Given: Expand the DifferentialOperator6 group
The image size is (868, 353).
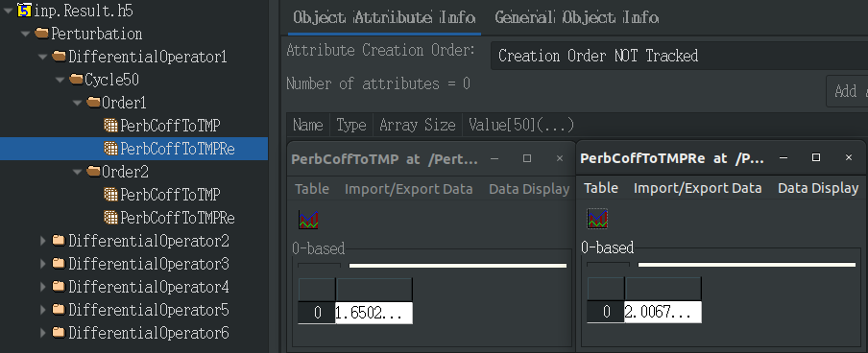Looking at the screenshot, I should coord(43,333).
